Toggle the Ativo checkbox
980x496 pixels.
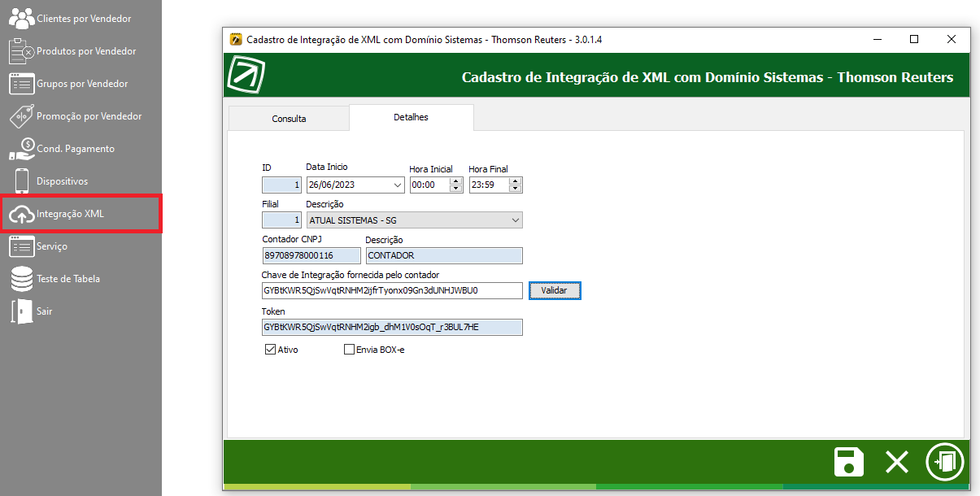[271, 350]
